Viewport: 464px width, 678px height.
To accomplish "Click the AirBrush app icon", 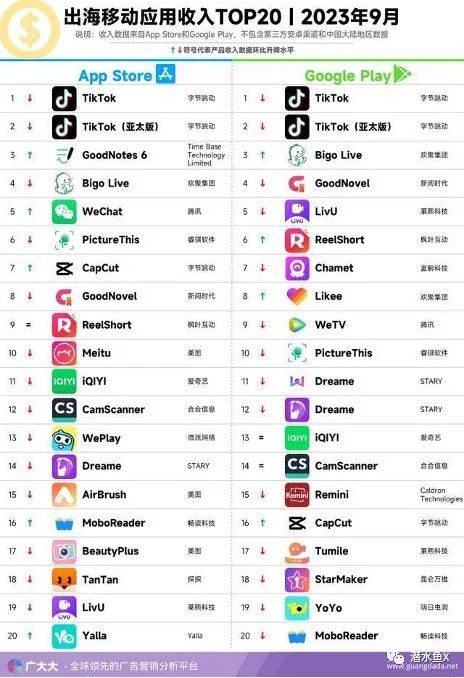I will click(64, 494).
